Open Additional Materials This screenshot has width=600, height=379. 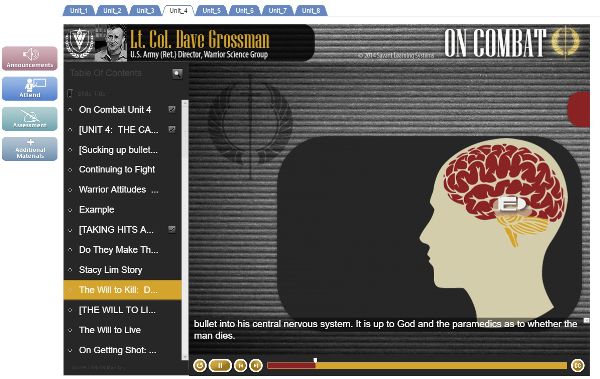[30, 149]
